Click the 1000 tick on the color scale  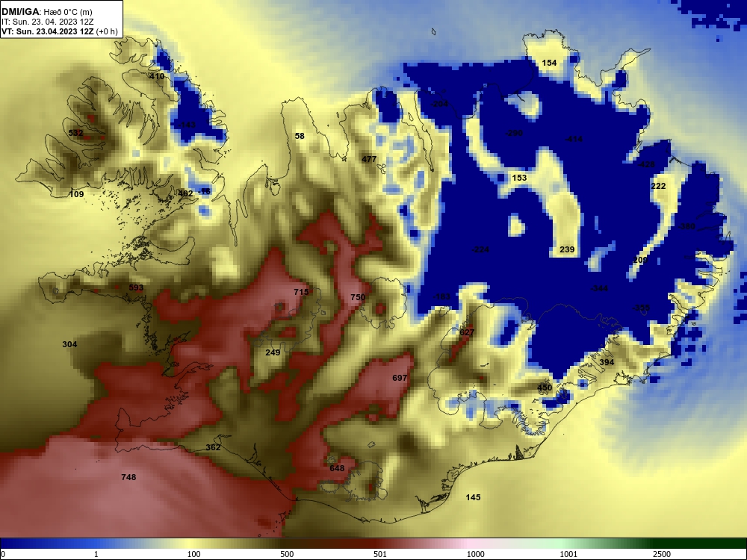tap(475, 554)
